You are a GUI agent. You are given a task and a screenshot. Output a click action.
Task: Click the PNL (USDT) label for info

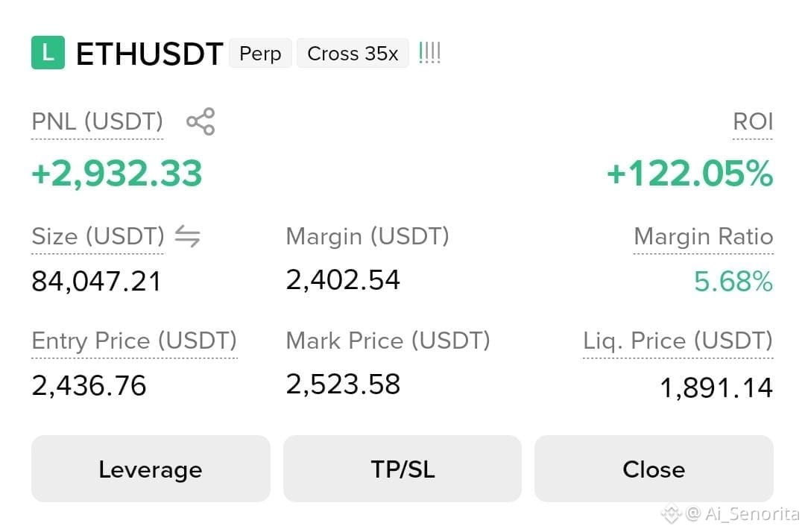pyautogui.click(x=97, y=122)
